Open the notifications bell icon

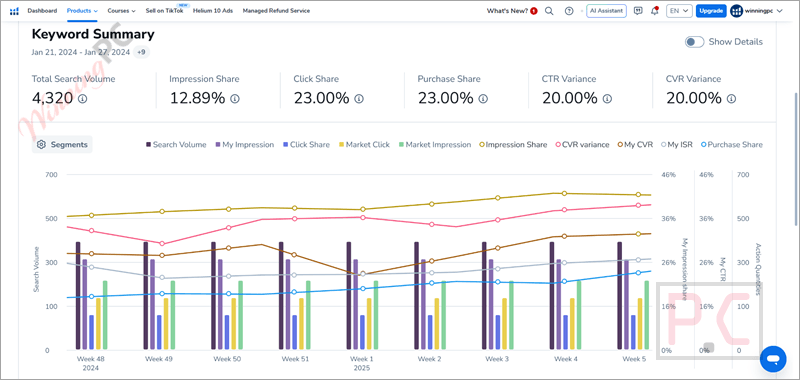(x=655, y=11)
